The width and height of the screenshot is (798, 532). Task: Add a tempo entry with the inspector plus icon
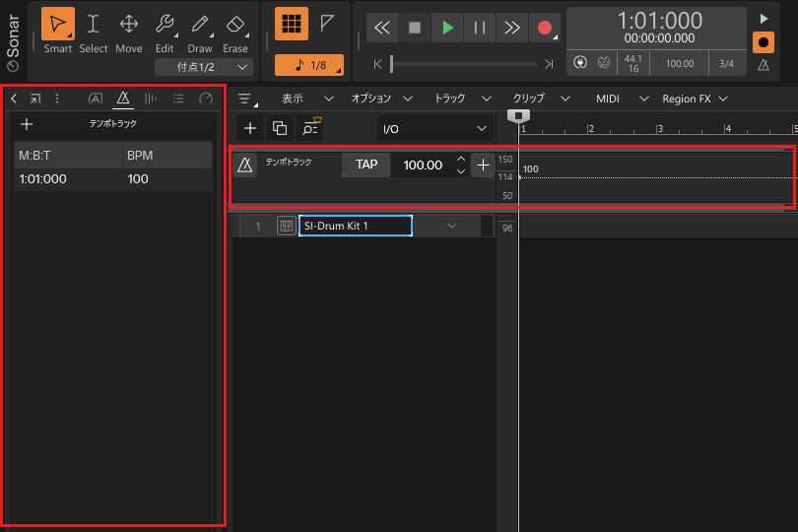pyautogui.click(x=27, y=124)
